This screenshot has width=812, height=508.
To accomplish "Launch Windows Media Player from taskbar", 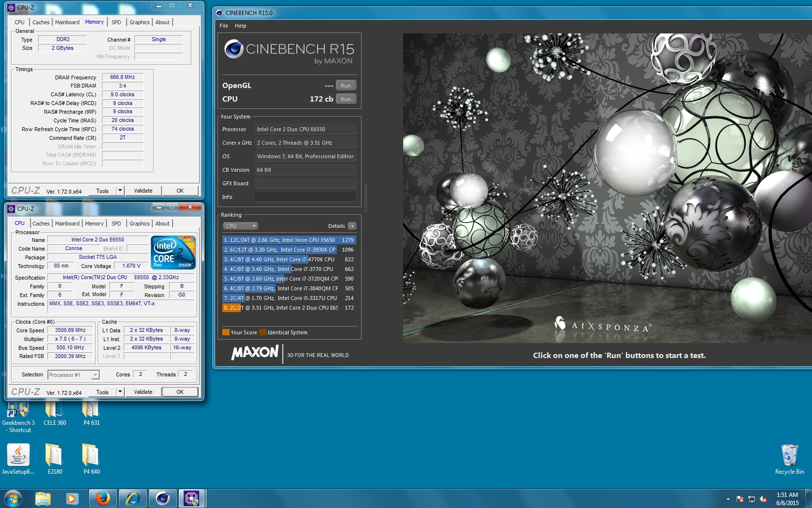I will pyautogui.click(x=72, y=498).
